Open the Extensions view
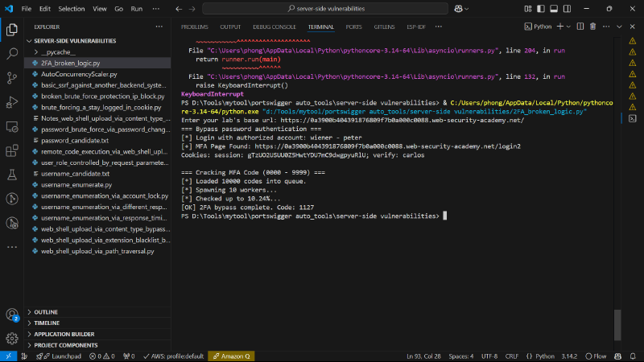 (12, 150)
